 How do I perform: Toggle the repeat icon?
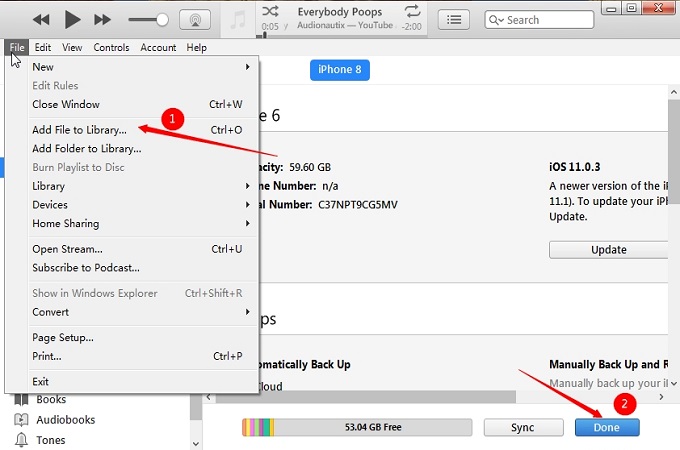412,11
